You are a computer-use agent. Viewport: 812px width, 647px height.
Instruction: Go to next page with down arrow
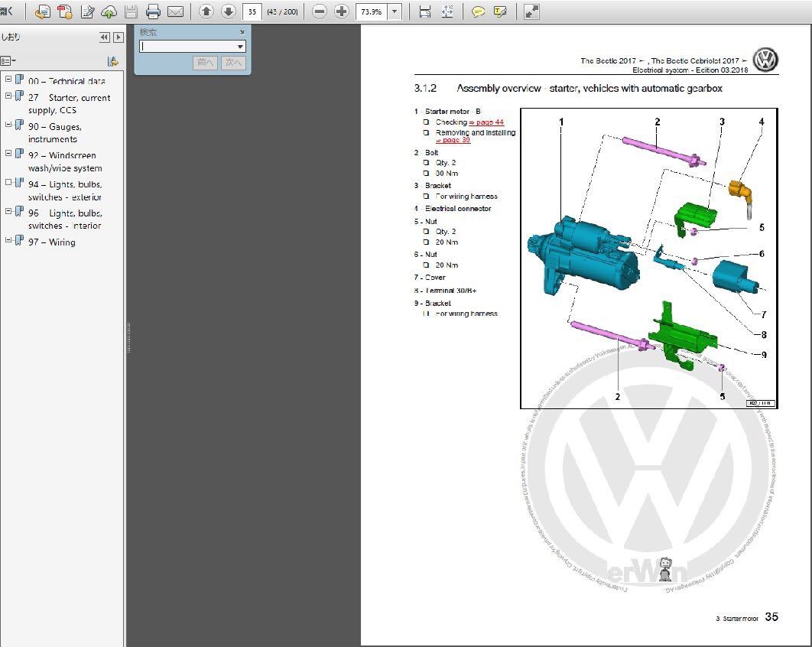229,11
